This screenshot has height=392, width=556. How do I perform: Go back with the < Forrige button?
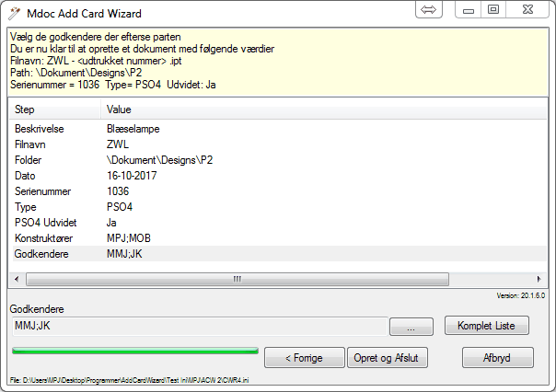click(x=305, y=358)
